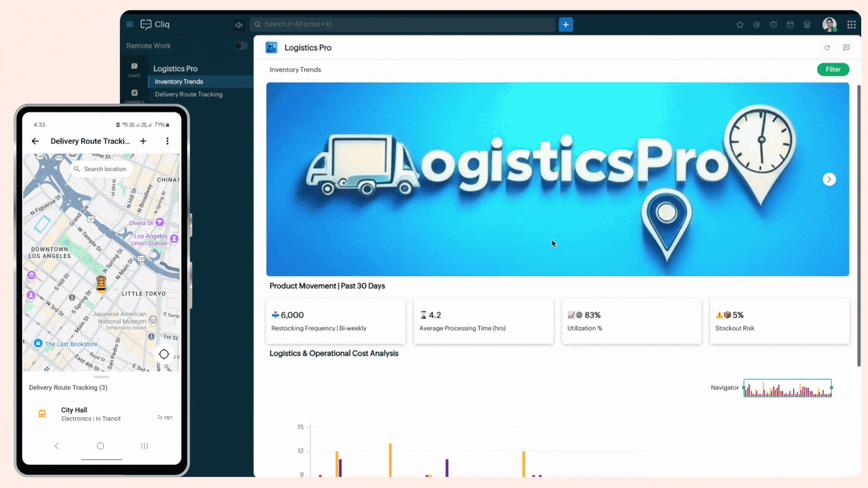Click the green Filter button

point(833,69)
